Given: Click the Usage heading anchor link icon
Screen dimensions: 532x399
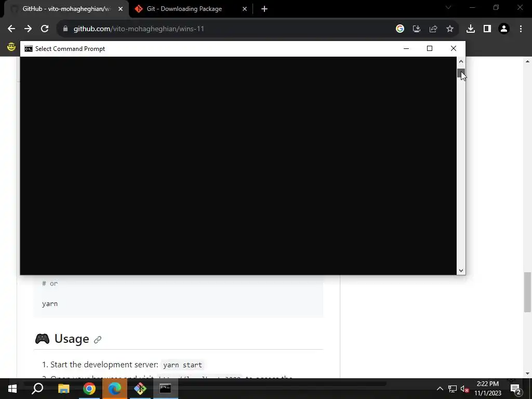Looking at the screenshot, I should click(x=97, y=340).
